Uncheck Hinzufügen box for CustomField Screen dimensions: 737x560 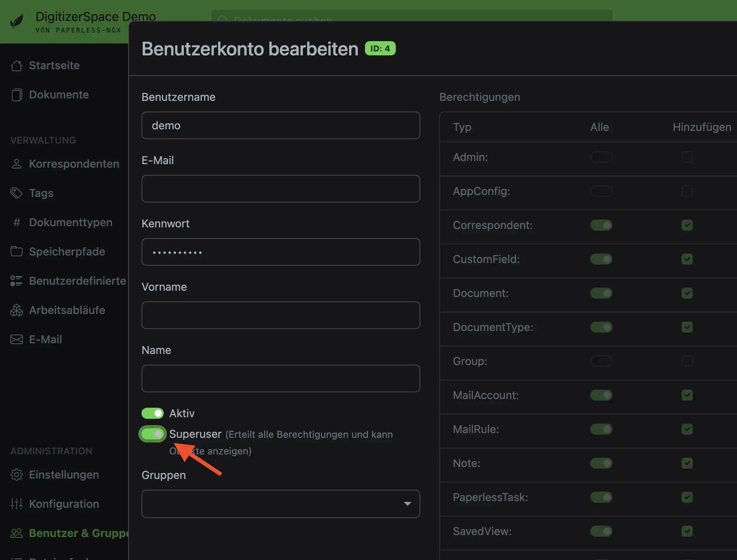click(687, 259)
